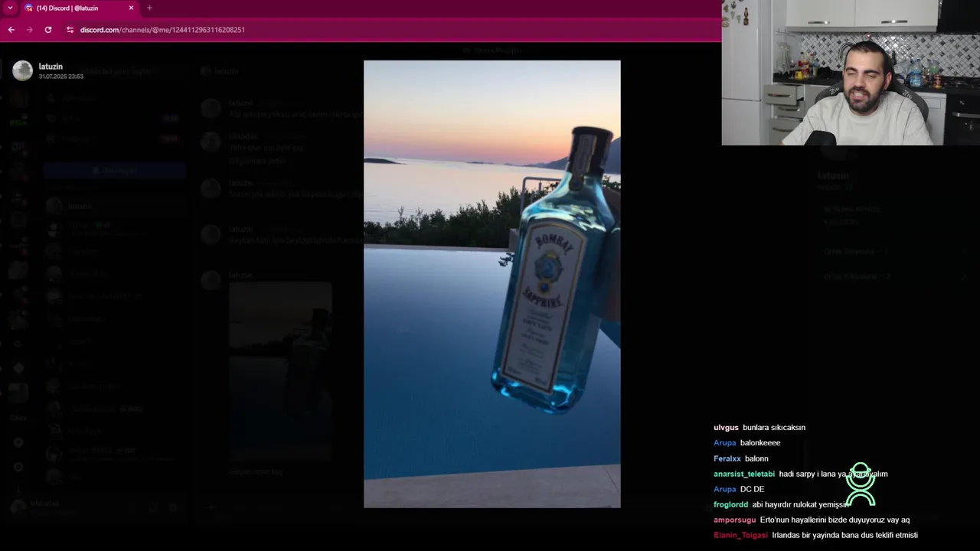Click the Feralxx username in stream chat
This screenshot has width=980, height=551.
pos(727,458)
